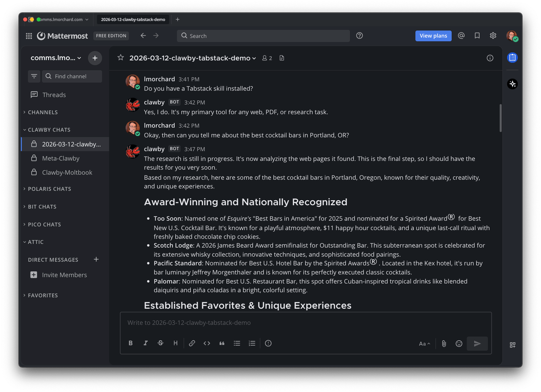Click the Bold formatting icon
The image size is (541, 392).
131,343
